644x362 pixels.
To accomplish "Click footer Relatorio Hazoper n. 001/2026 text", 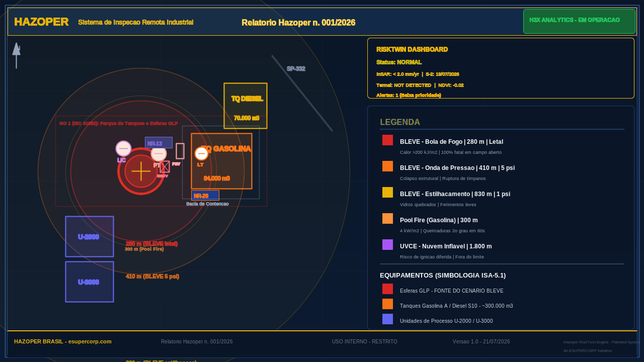I will pos(197,341).
